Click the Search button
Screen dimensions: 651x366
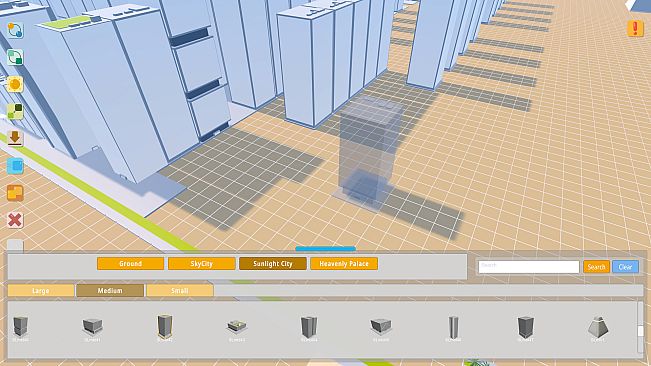pos(596,267)
